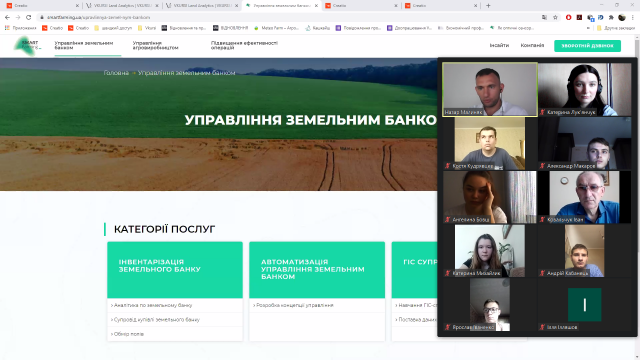This screenshot has height=360, width=640.
Task: Open the 'Обмір полів' link
Action: [129, 334]
